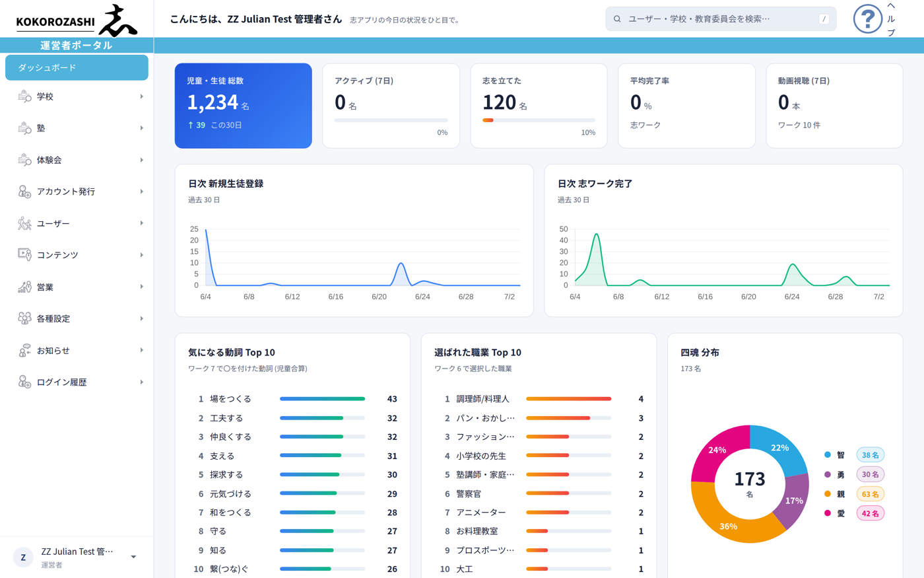Expand the お知らせ menu arrow
924x578 pixels.
pyautogui.click(x=141, y=350)
